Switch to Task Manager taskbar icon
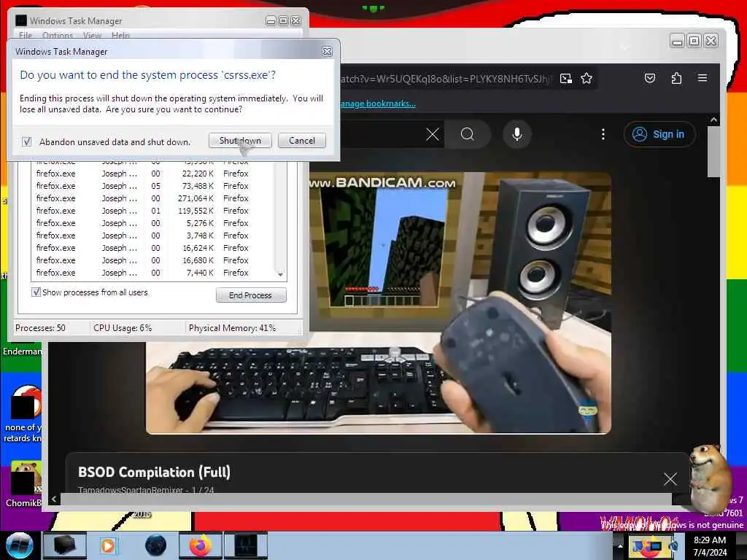Image resolution: width=747 pixels, height=560 pixels. click(x=246, y=545)
